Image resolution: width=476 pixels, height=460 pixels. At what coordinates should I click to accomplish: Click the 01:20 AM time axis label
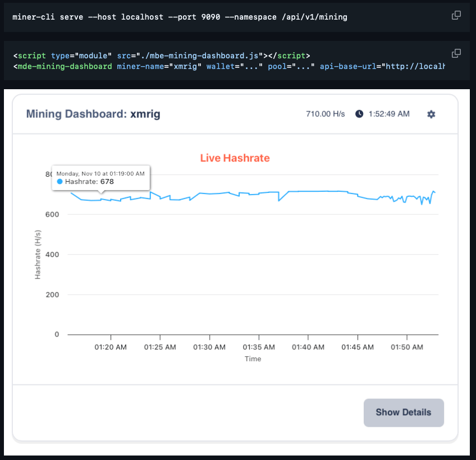point(111,347)
